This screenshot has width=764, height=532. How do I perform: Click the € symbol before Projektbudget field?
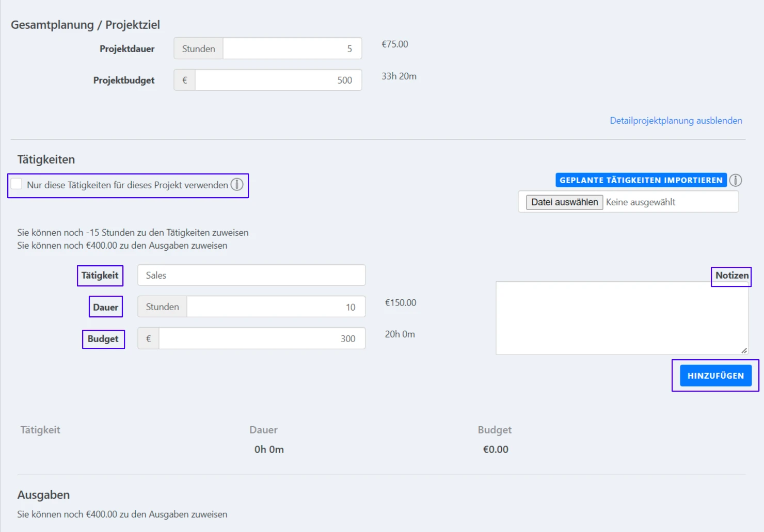185,80
